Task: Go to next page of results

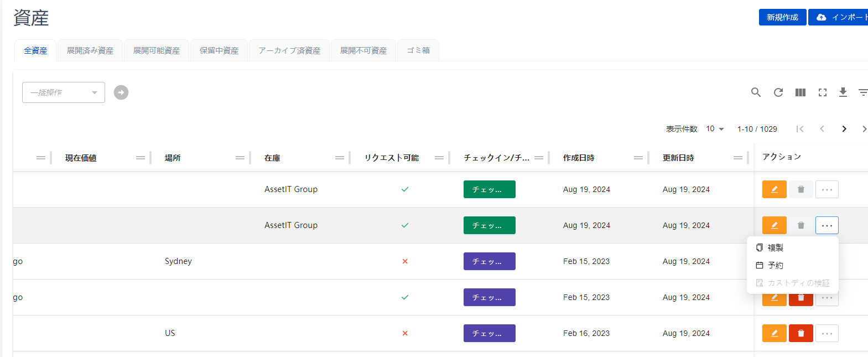Action: tap(844, 129)
